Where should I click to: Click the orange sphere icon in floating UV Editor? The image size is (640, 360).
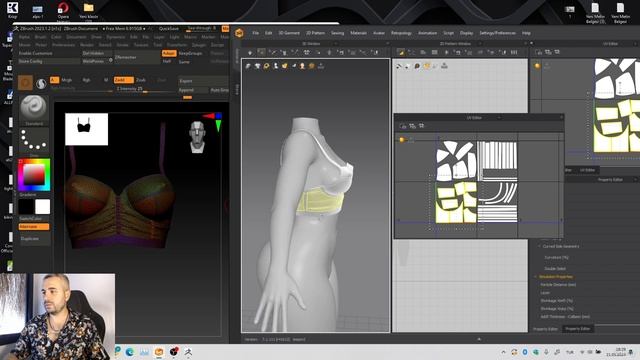(x=402, y=140)
